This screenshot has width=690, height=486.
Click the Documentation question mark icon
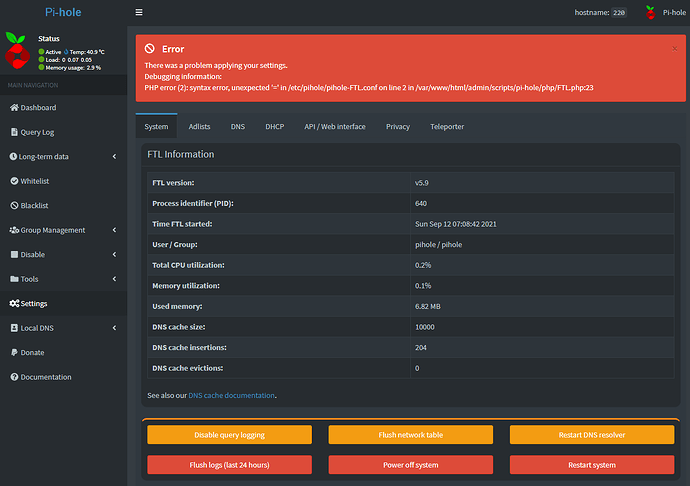tap(14, 377)
